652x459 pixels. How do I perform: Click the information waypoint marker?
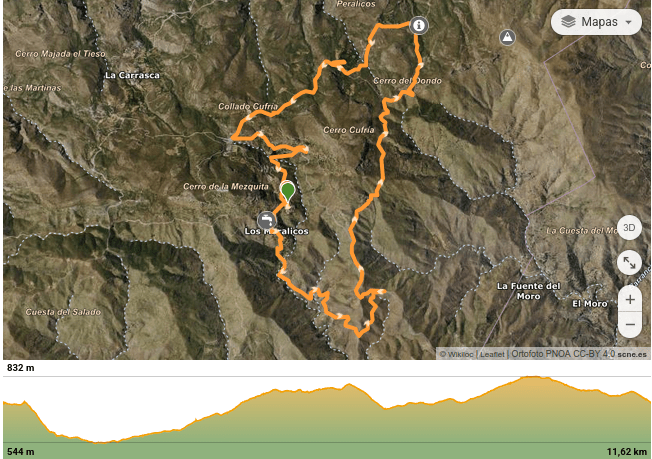pos(419,25)
